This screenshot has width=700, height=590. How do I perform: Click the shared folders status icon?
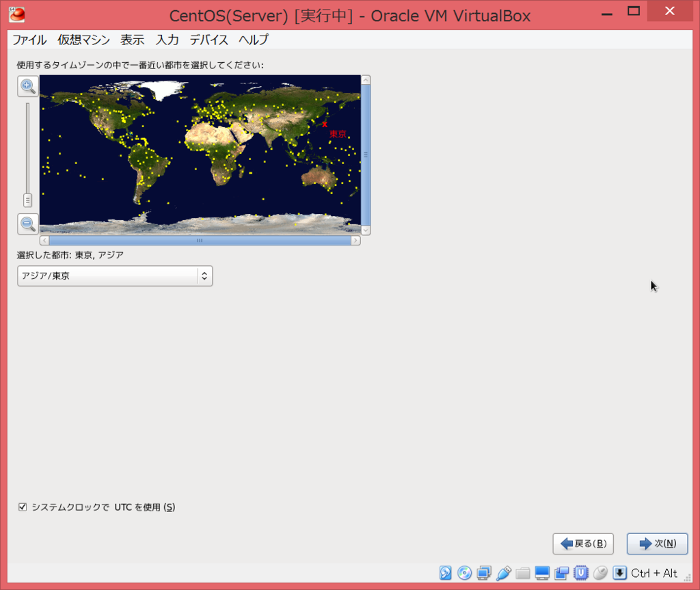522,573
